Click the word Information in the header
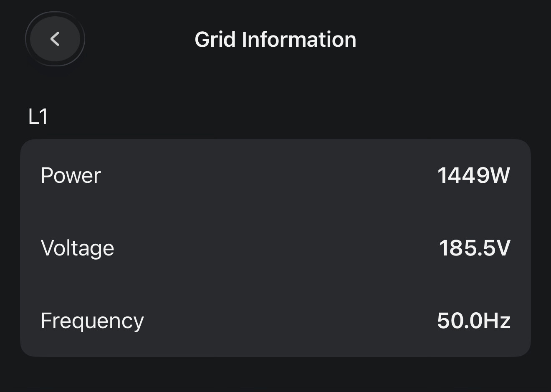This screenshot has width=551, height=392. [x=299, y=40]
